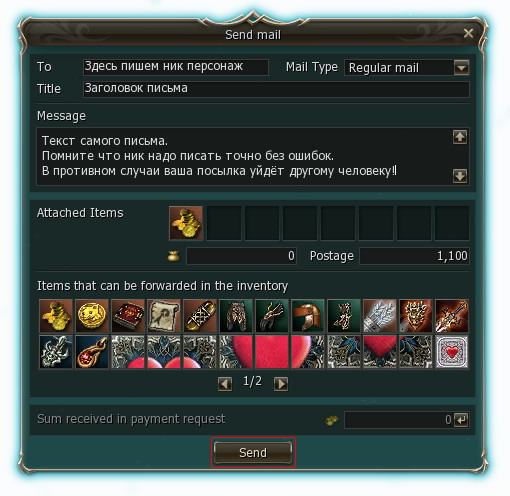Viewport: 510px width, 496px height.
Task: Open the Mail Type dropdown arrow
Action: [x=461, y=68]
